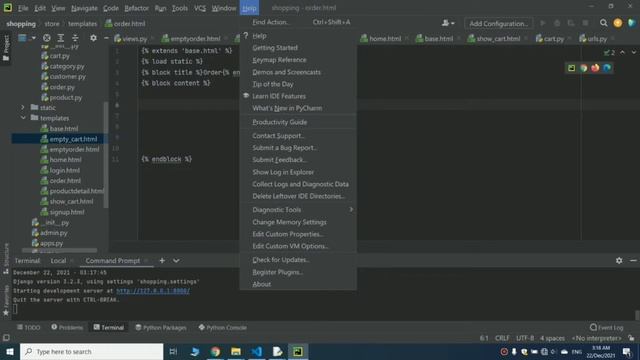Open user account dropdown icon
Image resolution: width=640 pixels, height=360 pixels.
[x=448, y=23]
